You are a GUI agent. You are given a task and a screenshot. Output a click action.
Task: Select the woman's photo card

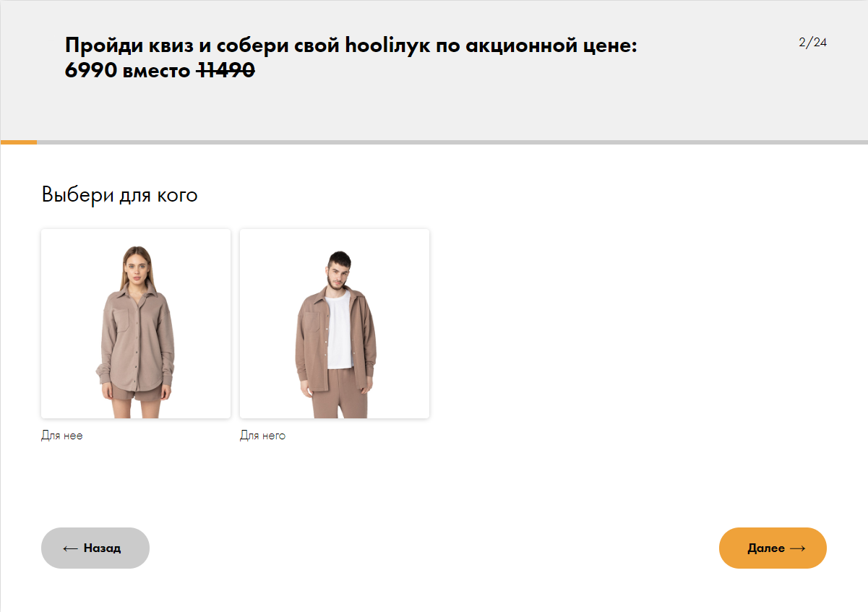pos(136,324)
